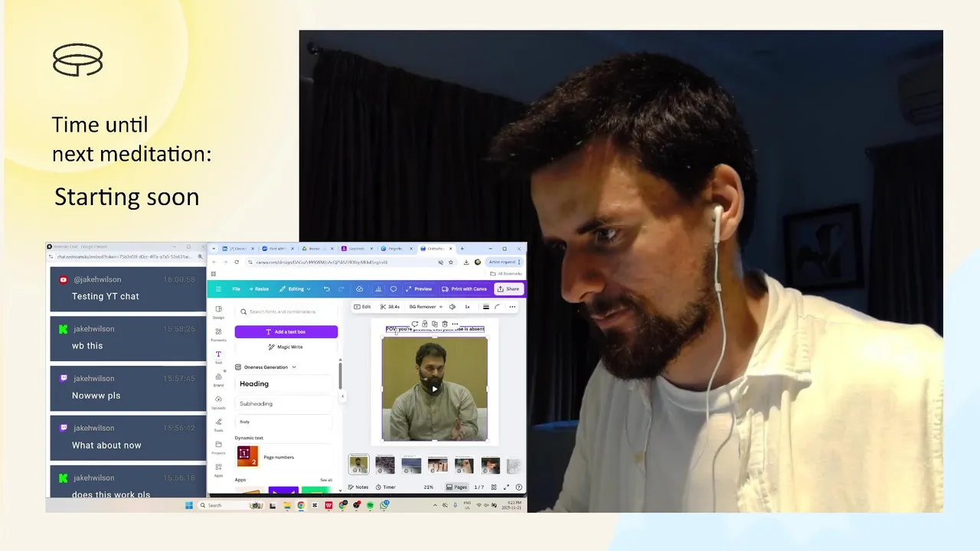Click the 21% zoom level

tap(429, 487)
